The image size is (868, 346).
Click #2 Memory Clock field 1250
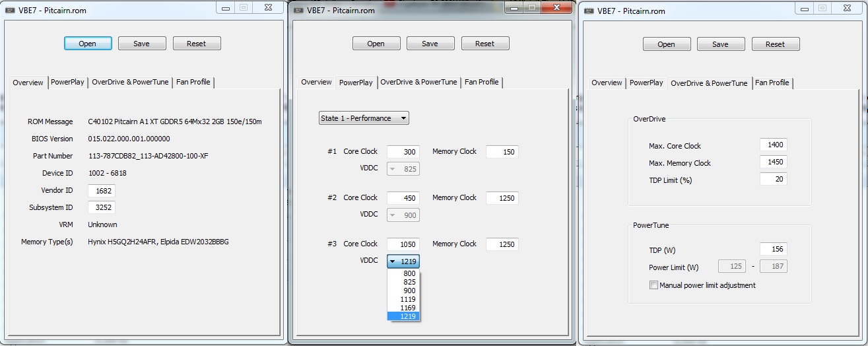[x=502, y=198]
